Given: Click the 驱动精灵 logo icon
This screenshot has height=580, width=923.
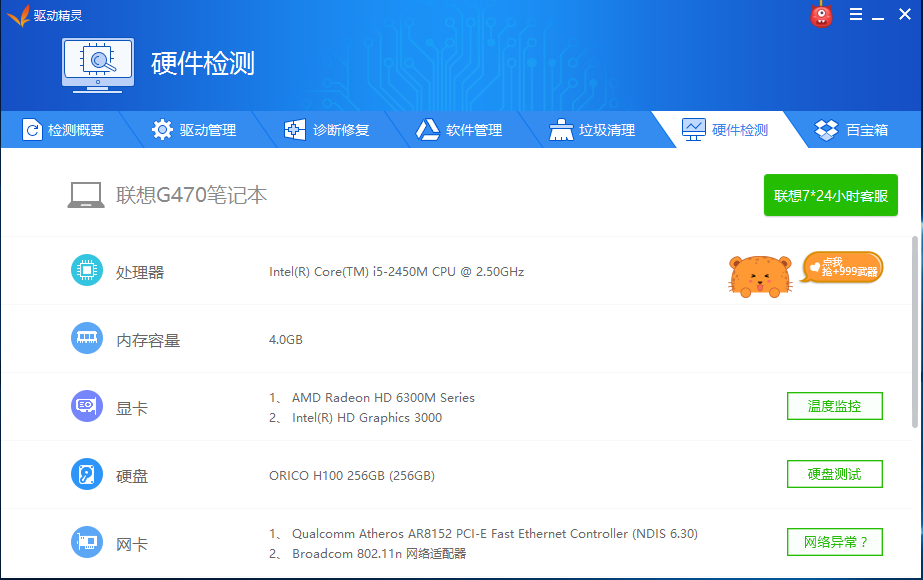Looking at the screenshot, I should click(x=18, y=15).
